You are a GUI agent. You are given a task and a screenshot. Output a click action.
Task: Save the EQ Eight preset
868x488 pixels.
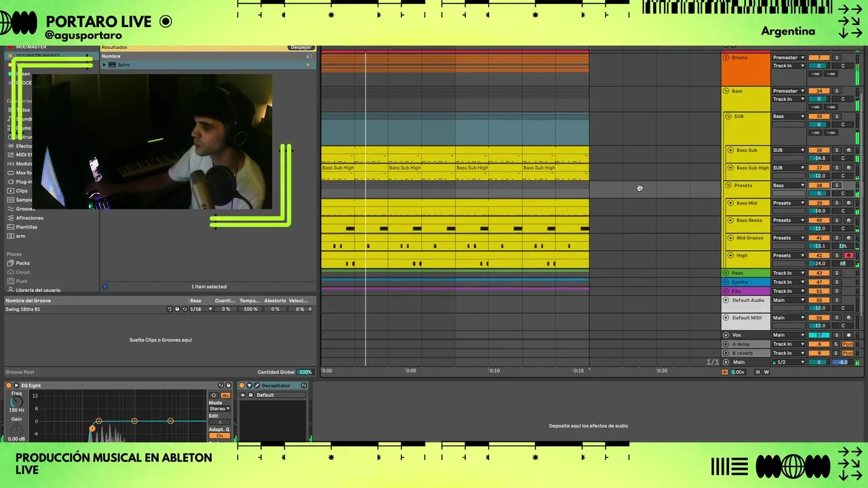pyautogui.click(x=229, y=386)
